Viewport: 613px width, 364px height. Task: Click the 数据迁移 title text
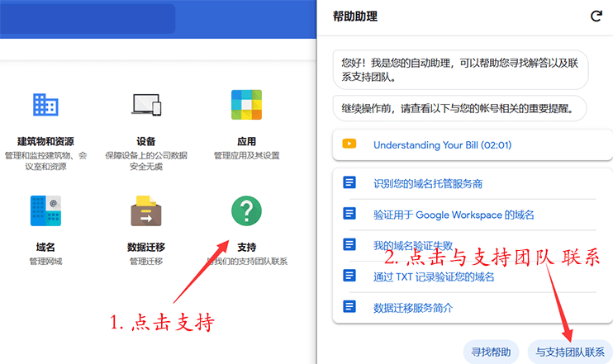[x=146, y=248]
